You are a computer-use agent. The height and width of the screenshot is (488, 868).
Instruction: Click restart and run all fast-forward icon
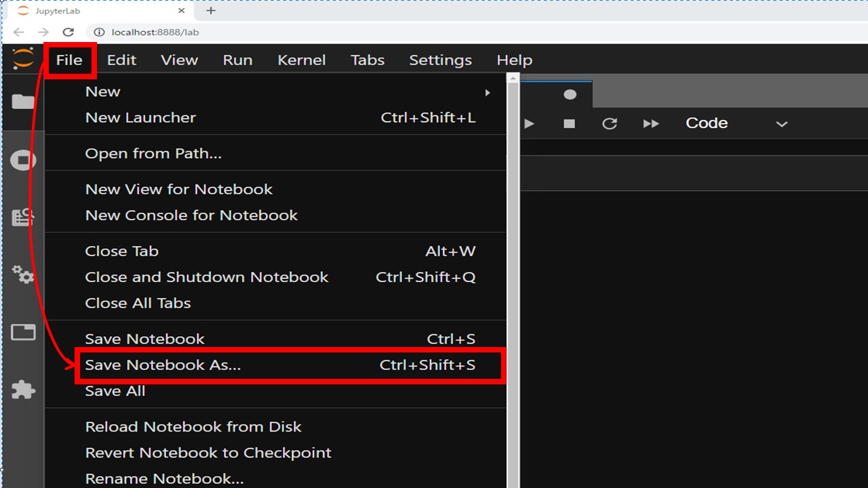[x=651, y=123]
